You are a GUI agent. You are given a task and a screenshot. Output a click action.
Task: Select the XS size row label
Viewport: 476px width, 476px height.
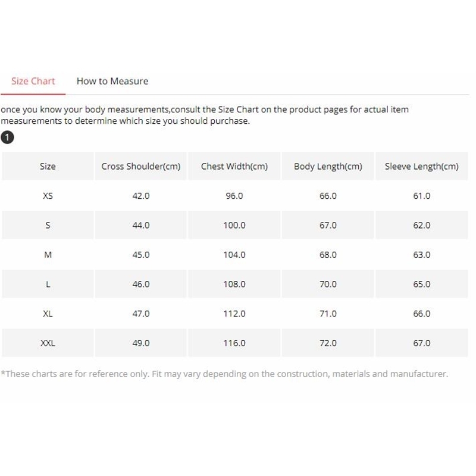click(48, 196)
